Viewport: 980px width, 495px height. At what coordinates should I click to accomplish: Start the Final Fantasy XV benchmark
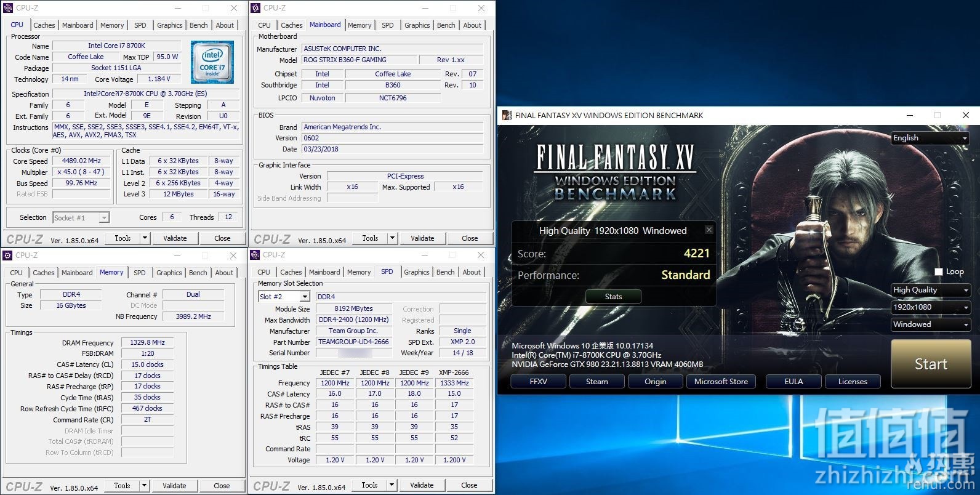pyautogui.click(x=931, y=364)
